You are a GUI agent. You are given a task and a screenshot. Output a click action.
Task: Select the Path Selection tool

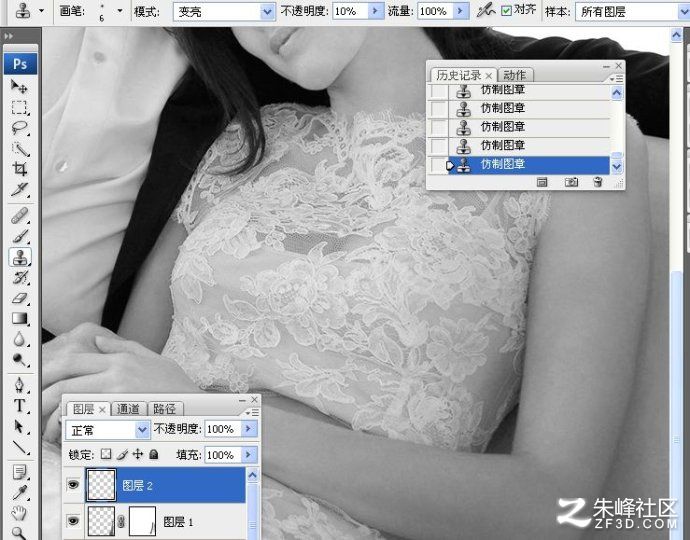click(x=19, y=426)
